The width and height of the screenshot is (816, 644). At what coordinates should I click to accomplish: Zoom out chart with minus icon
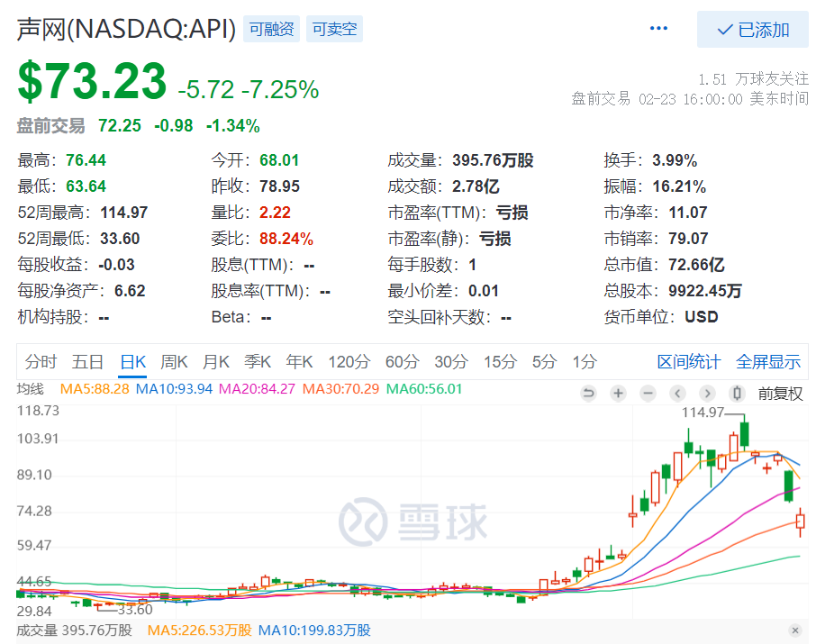click(648, 393)
